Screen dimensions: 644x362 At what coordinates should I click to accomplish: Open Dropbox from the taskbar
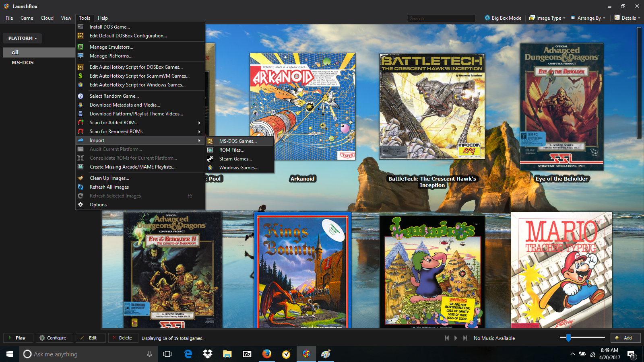coord(208,354)
